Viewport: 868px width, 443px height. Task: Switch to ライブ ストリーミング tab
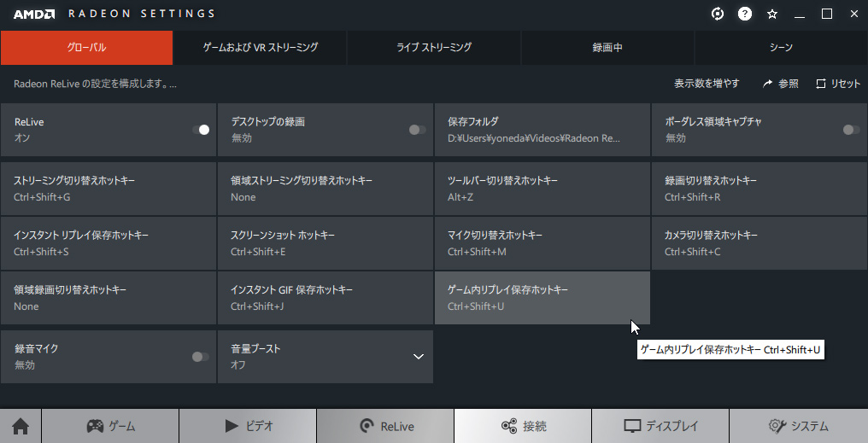(434, 48)
